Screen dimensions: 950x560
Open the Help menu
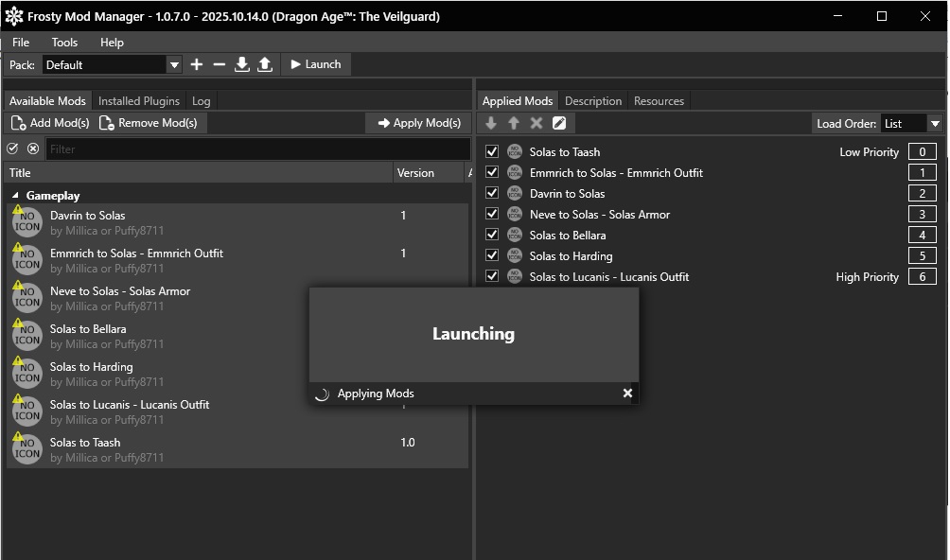[112, 43]
